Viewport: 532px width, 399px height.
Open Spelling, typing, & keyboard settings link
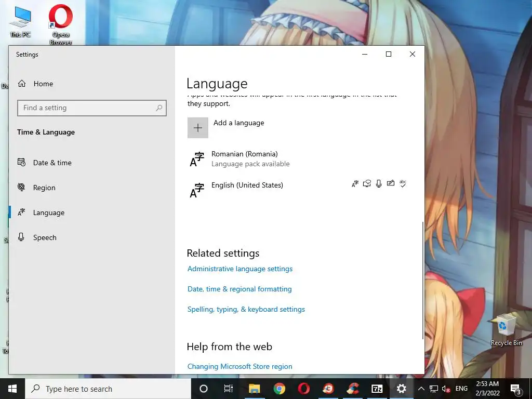click(246, 310)
